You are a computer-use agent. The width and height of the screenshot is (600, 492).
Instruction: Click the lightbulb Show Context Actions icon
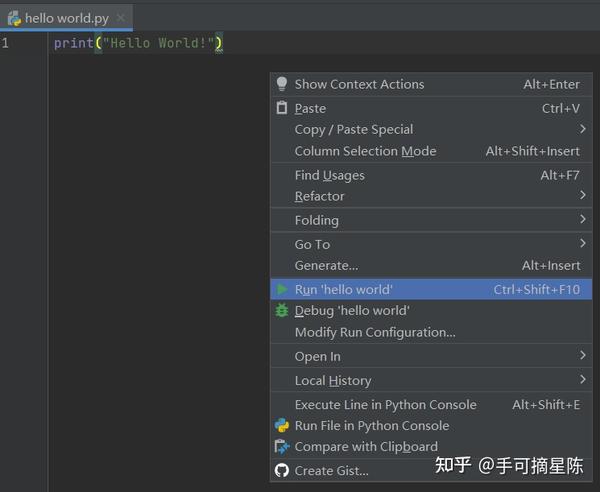coord(282,84)
